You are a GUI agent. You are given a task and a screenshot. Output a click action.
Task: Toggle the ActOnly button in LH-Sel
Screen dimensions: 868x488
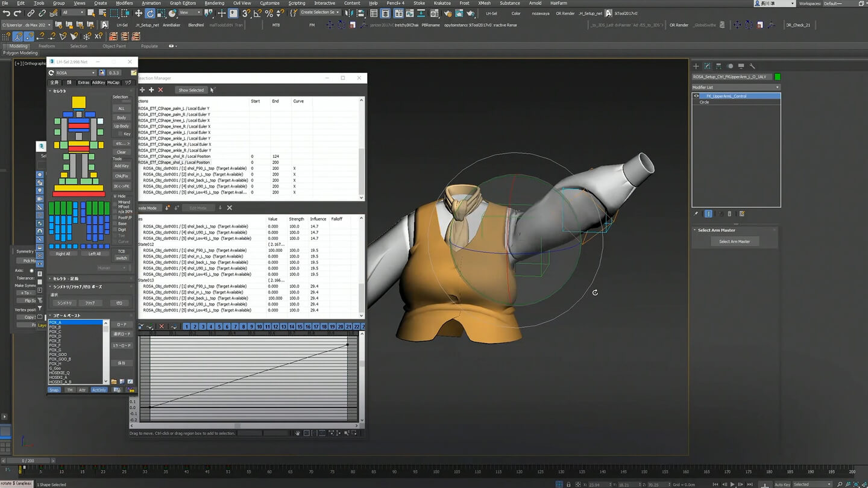tap(99, 390)
